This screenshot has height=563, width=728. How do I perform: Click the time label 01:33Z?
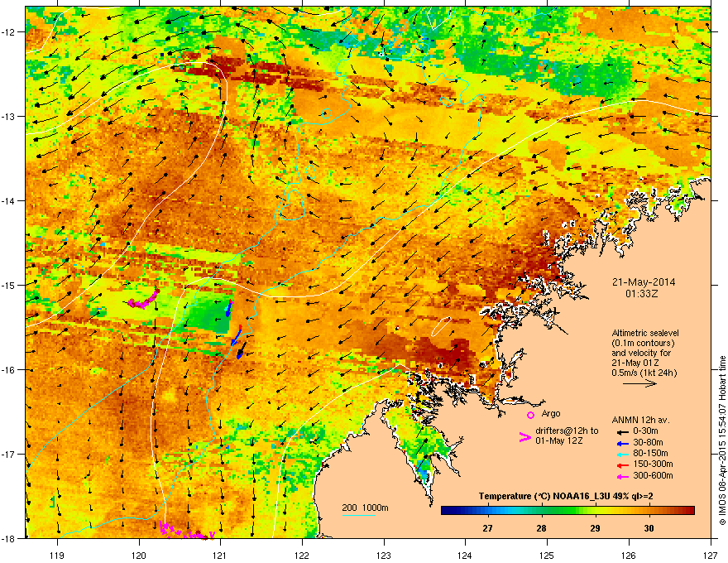coord(642,294)
